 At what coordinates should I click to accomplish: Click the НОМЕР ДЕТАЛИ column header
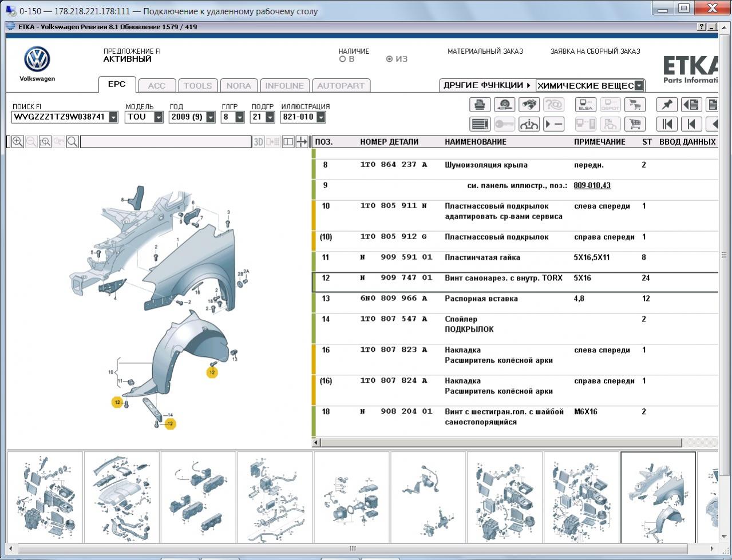coord(389,142)
